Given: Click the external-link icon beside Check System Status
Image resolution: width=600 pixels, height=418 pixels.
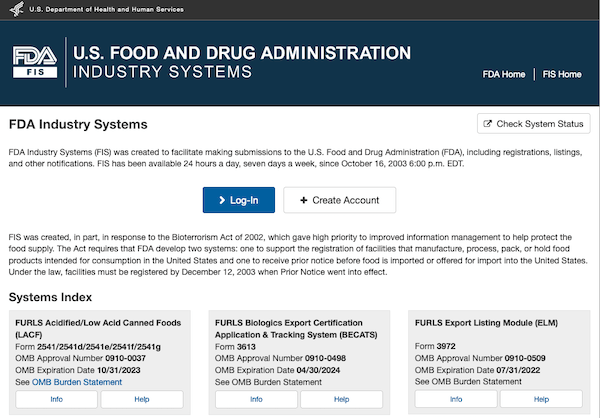Looking at the screenshot, I should point(486,124).
